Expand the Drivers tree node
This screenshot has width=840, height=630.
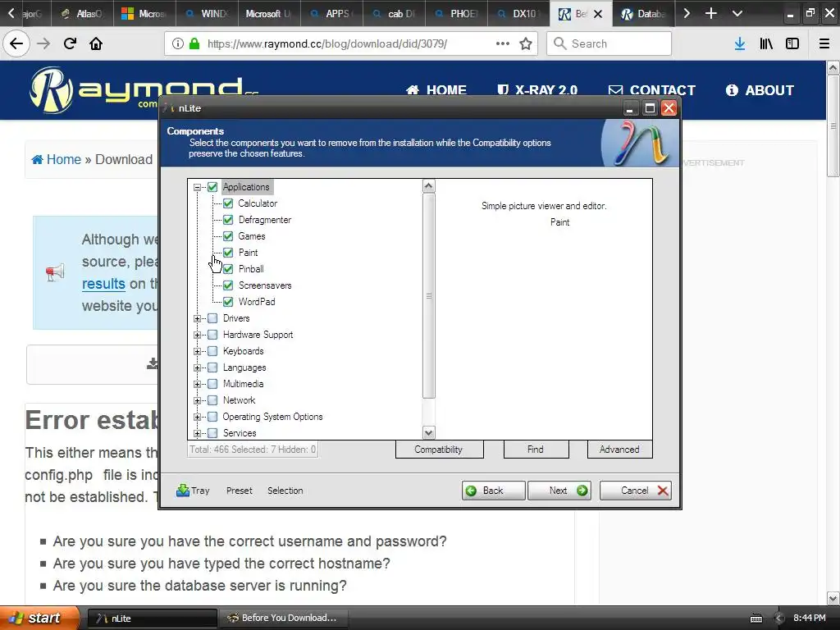[197, 319]
